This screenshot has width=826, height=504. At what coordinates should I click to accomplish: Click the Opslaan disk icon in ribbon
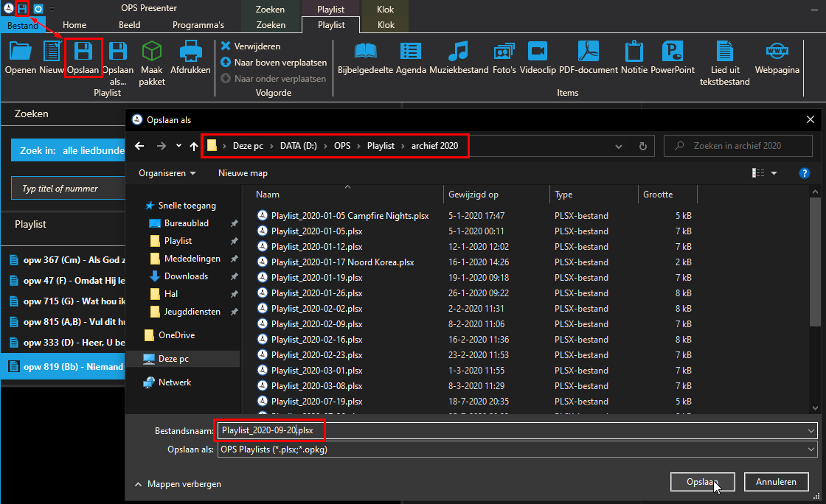83,52
